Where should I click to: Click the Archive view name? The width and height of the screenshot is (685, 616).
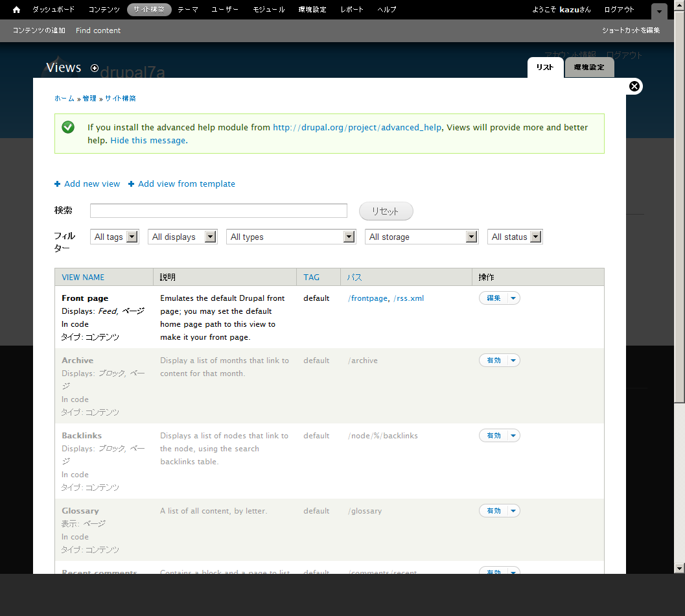click(x=77, y=361)
